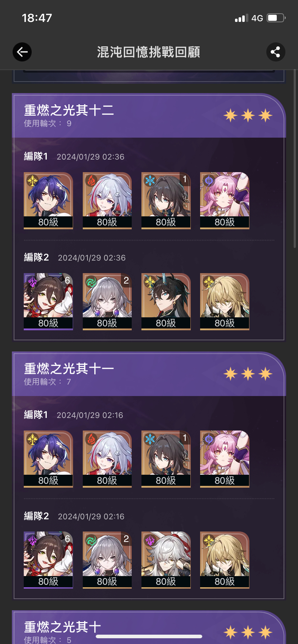298x644 pixels.
Task: Open the 重燃之光其十二 stage header
Action: pyautogui.click(x=149, y=116)
